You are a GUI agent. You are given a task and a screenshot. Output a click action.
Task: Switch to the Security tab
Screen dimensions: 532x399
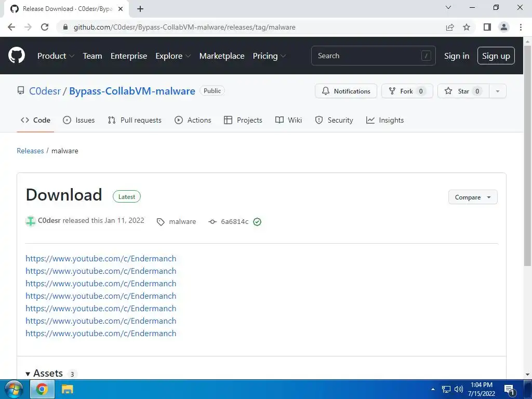click(334, 120)
